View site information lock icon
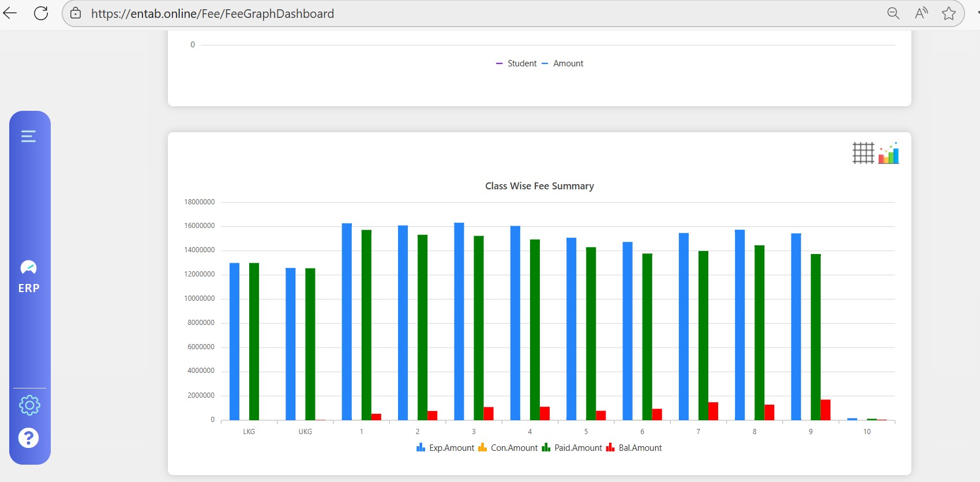 76,13
